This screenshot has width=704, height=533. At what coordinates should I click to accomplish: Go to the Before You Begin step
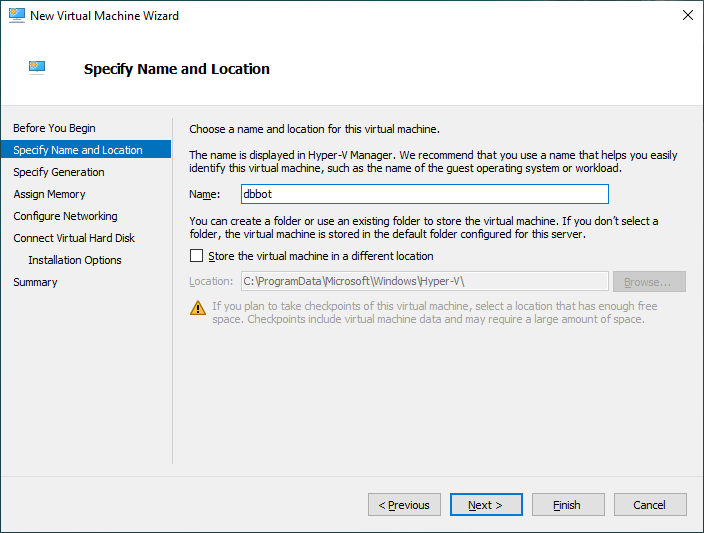(x=54, y=128)
